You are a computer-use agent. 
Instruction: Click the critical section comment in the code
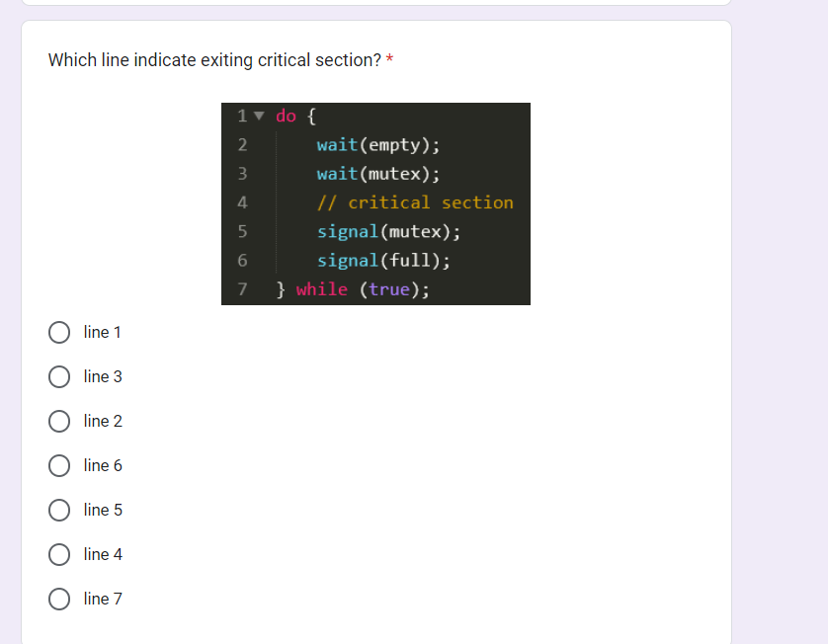pos(415,202)
